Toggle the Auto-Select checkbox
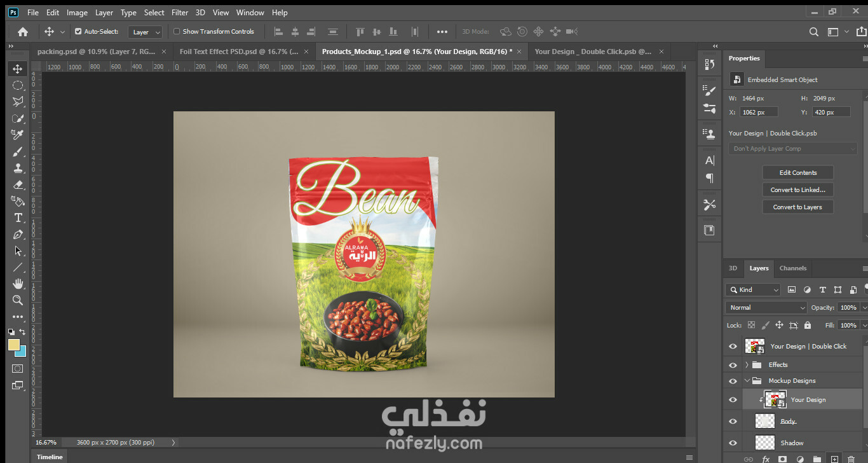868x463 pixels. click(78, 32)
